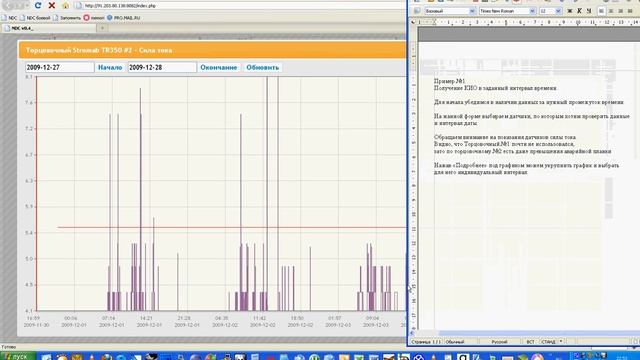This screenshot has width=640, height=360.
Task: Click the page number field in Writer status bar
Action: [x=426, y=342]
